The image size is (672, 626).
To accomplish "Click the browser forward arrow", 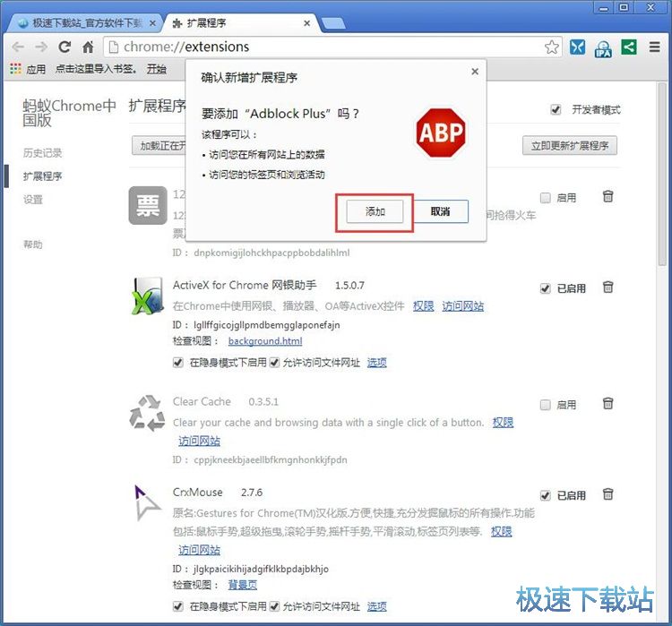I will pyautogui.click(x=41, y=47).
